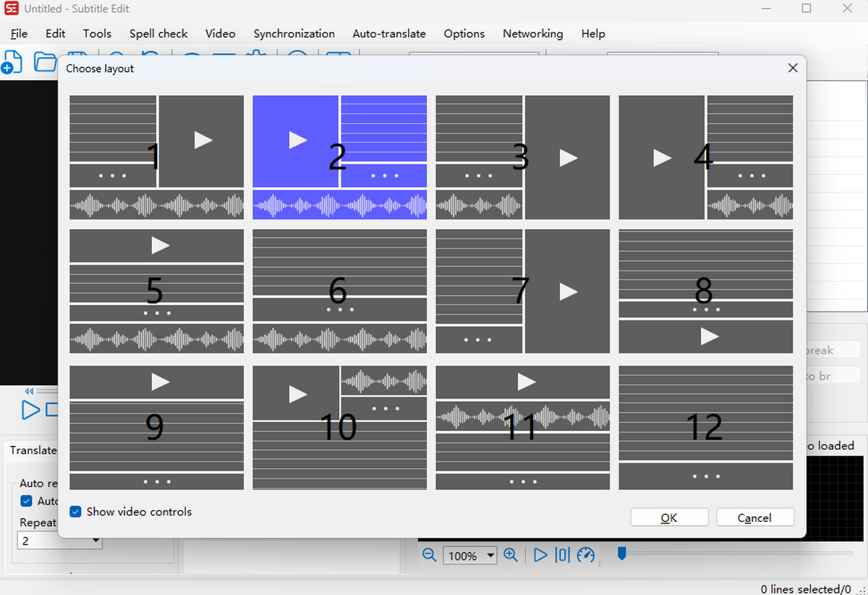
Task: Open the Spell check menu
Action: 158,33
